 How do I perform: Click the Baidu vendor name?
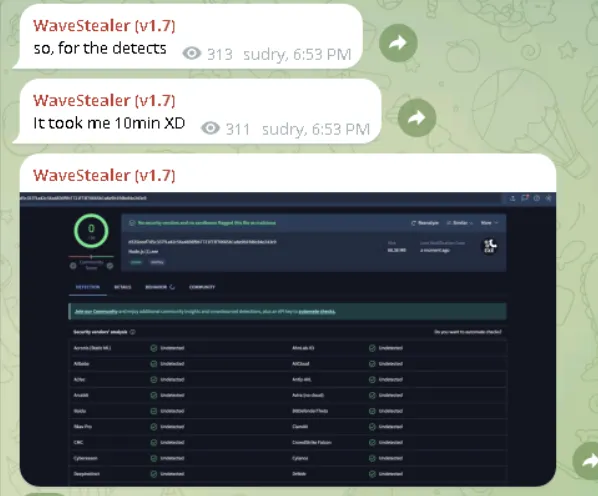click(80, 411)
